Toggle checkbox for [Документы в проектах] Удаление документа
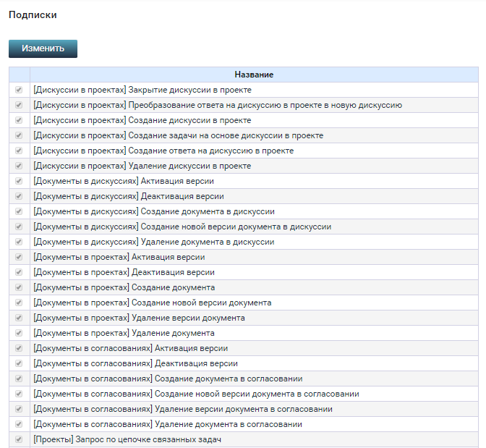486x448 pixels. pyautogui.click(x=19, y=333)
